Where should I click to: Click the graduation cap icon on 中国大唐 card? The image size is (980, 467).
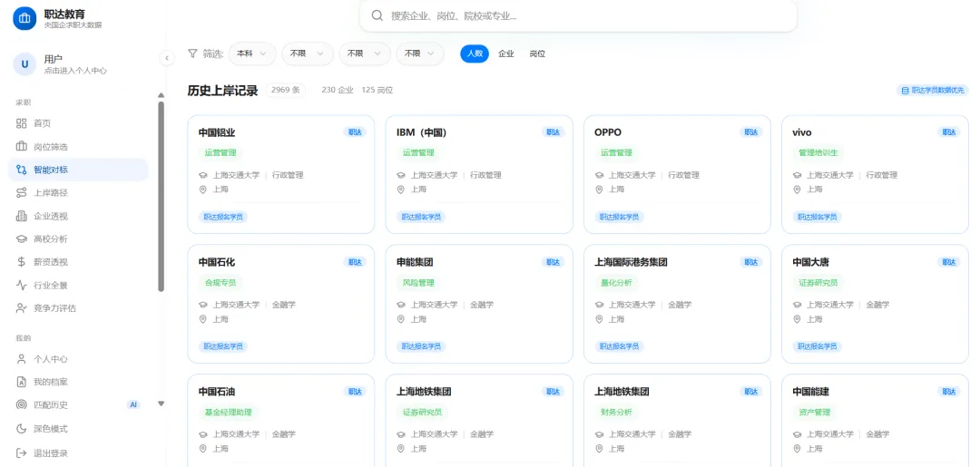(x=797, y=305)
